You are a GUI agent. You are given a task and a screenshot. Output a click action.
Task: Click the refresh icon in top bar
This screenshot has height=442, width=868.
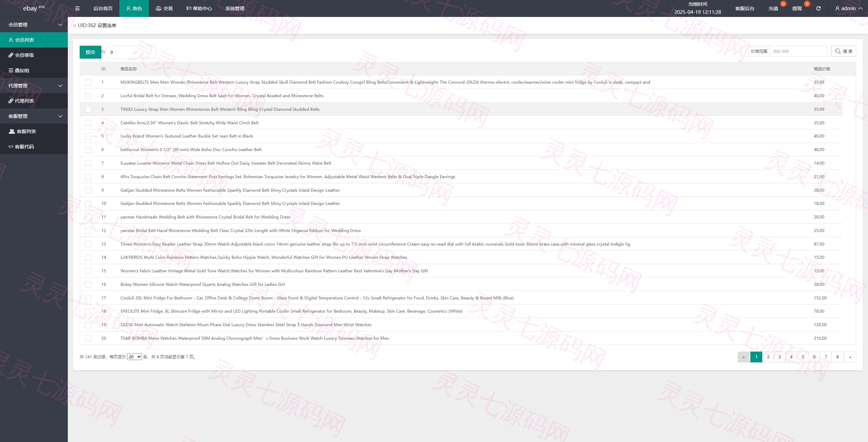pos(818,8)
